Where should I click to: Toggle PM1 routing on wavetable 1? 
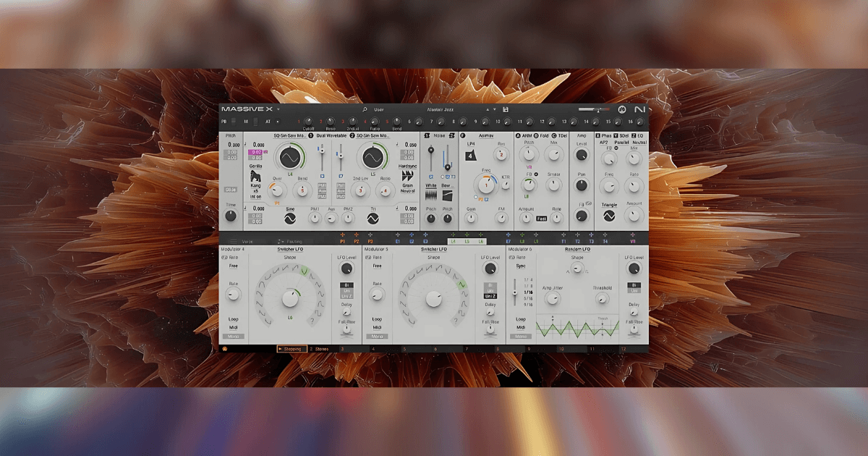pyautogui.click(x=322, y=185)
